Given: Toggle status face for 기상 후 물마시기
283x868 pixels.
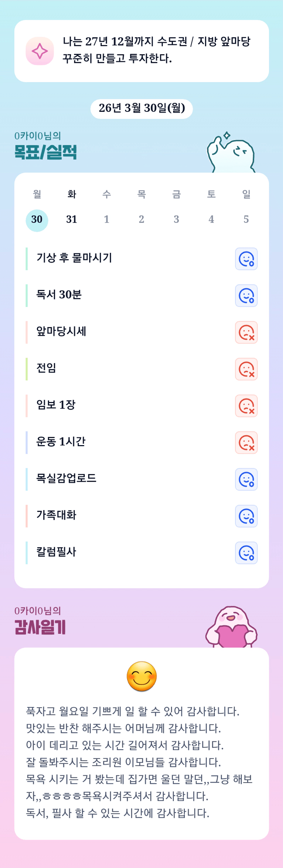Looking at the screenshot, I should pyautogui.click(x=246, y=259).
